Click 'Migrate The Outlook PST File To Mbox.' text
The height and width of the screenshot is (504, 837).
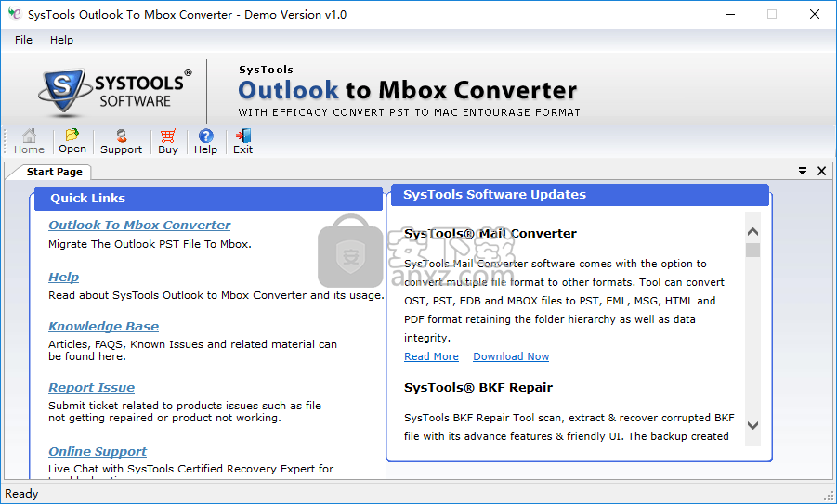coord(150,244)
